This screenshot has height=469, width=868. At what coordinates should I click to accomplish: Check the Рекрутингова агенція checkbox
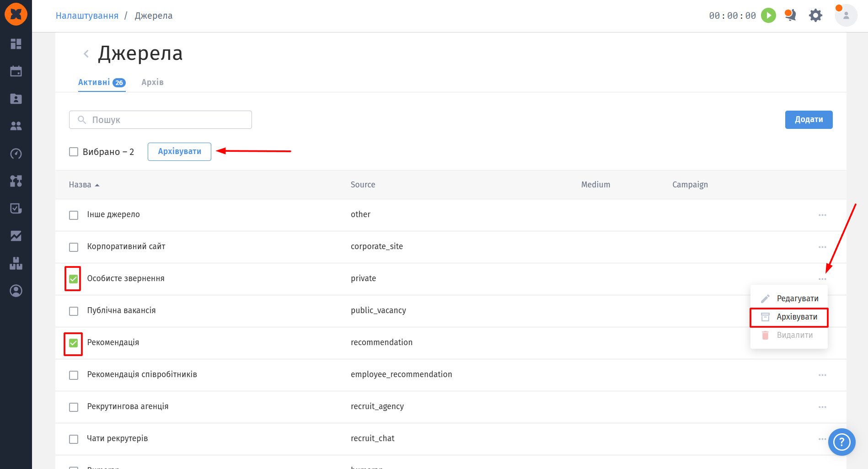click(74, 407)
